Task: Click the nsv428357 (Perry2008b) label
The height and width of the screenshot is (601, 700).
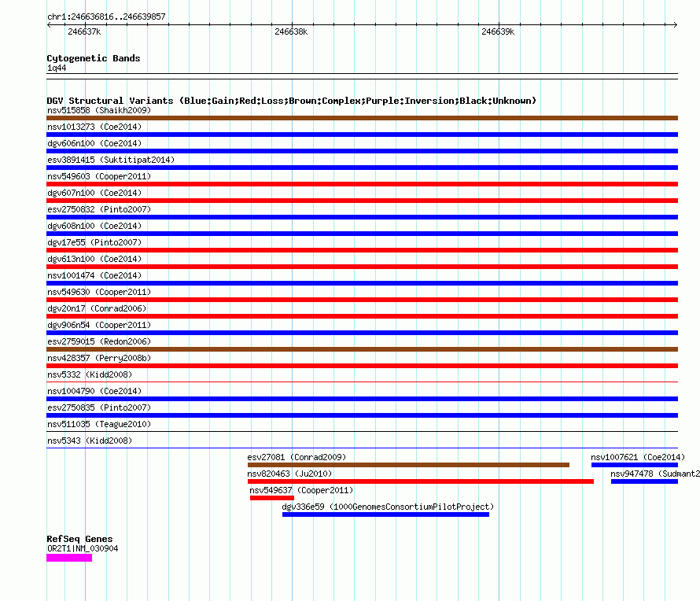Action: 99,358
